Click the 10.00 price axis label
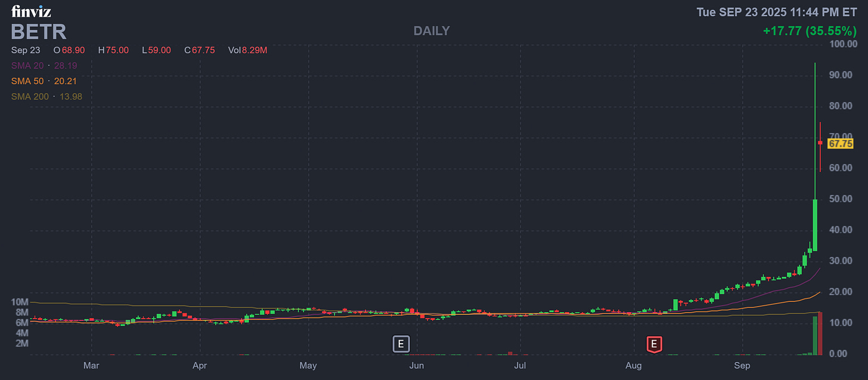The width and height of the screenshot is (868, 380). 842,323
